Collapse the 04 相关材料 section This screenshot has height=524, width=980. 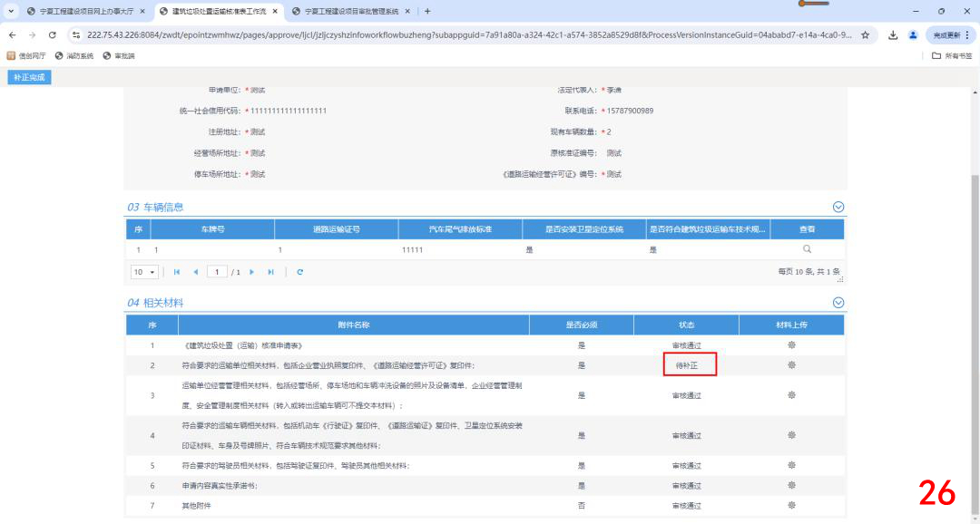838,303
